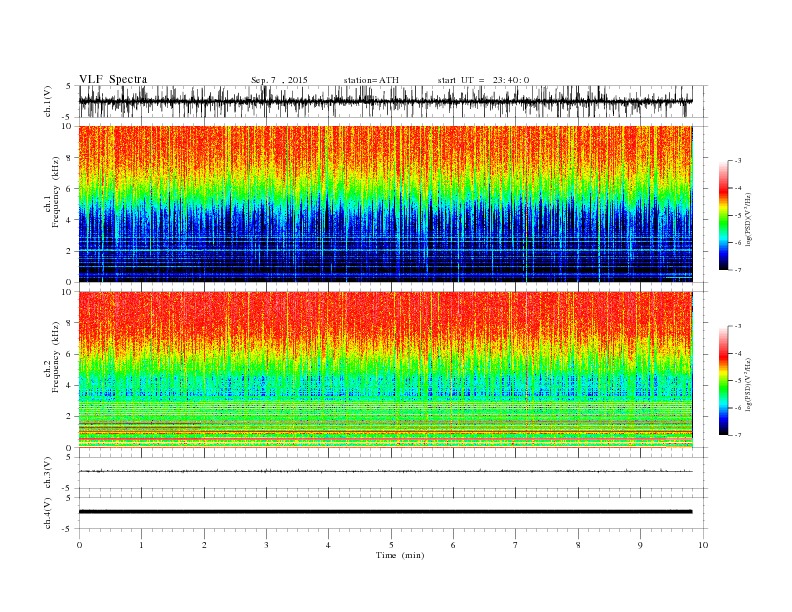The width and height of the screenshot is (792, 612).
Task: Click the "station=ATH" header label
Action: pyautogui.click(x=371, y=80)
